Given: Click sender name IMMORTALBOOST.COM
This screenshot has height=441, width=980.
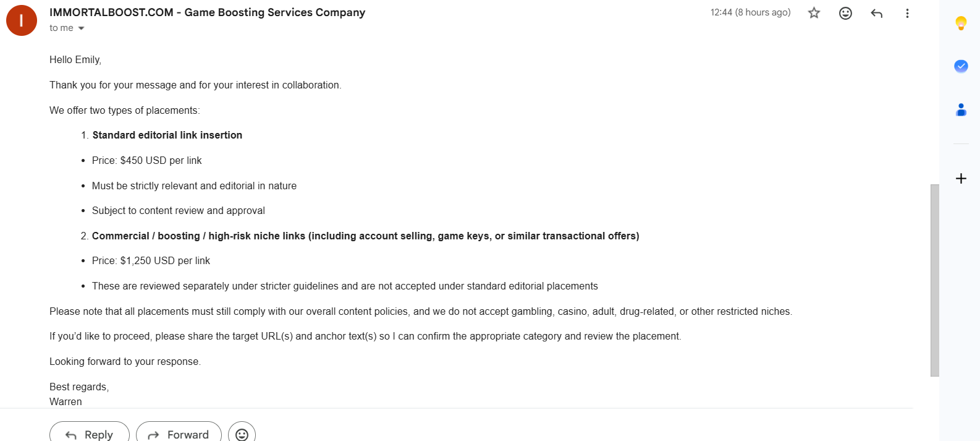Looking at the screenshot, I should coord(111,12).
